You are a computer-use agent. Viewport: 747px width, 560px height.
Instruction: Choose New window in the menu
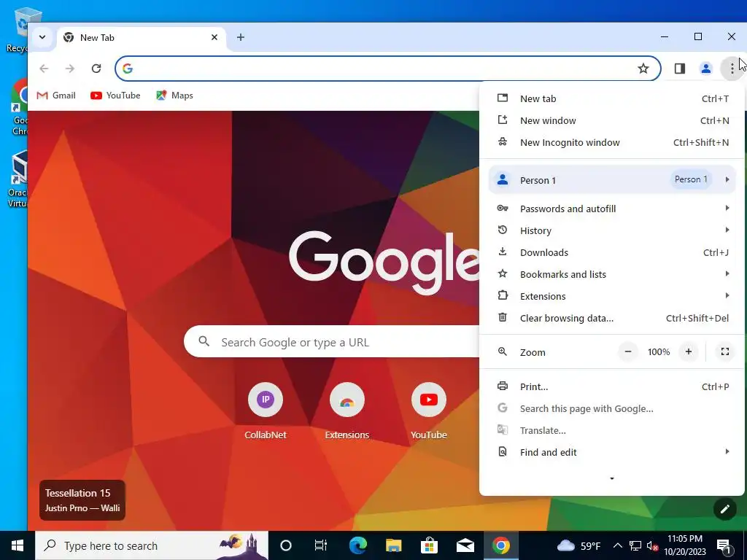coord(612,120)
